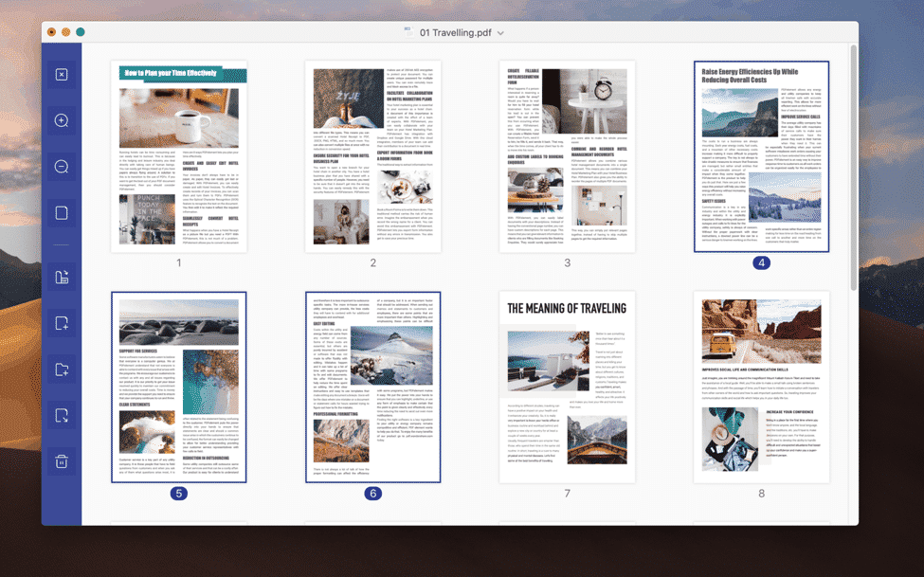924x577 pixels.
Task: Deselect the highlighted page 6 thumbnail
Action: tap(372, 387)
